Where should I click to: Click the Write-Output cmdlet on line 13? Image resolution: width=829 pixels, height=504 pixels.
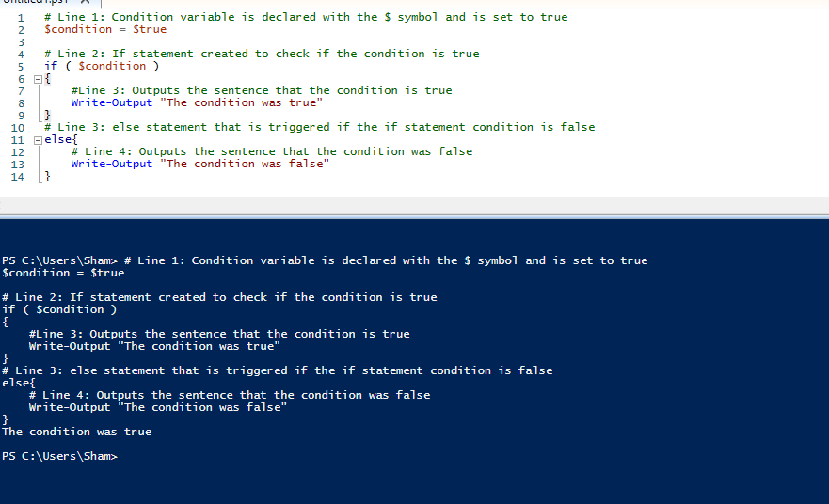click(112, 164)
